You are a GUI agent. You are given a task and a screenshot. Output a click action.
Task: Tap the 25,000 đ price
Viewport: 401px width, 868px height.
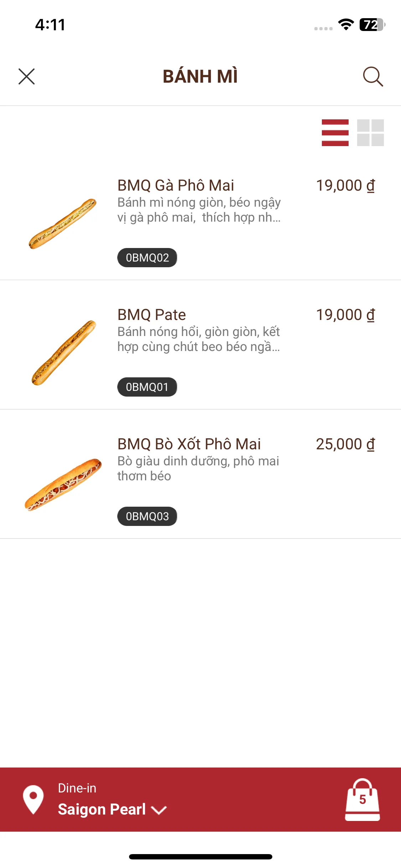(x=345, y=444)
